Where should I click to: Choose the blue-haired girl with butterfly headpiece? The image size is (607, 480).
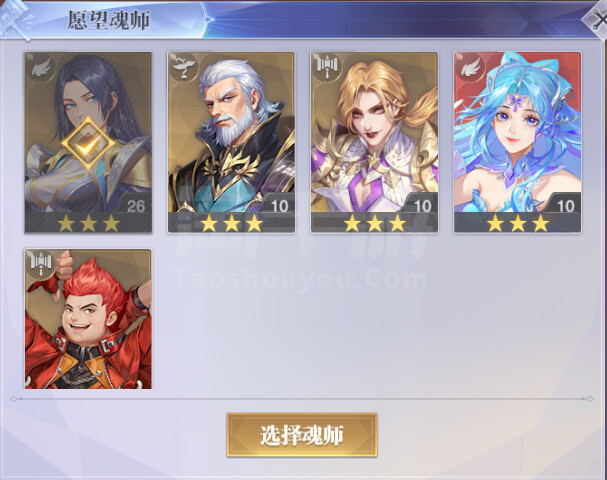coord(518,142)
